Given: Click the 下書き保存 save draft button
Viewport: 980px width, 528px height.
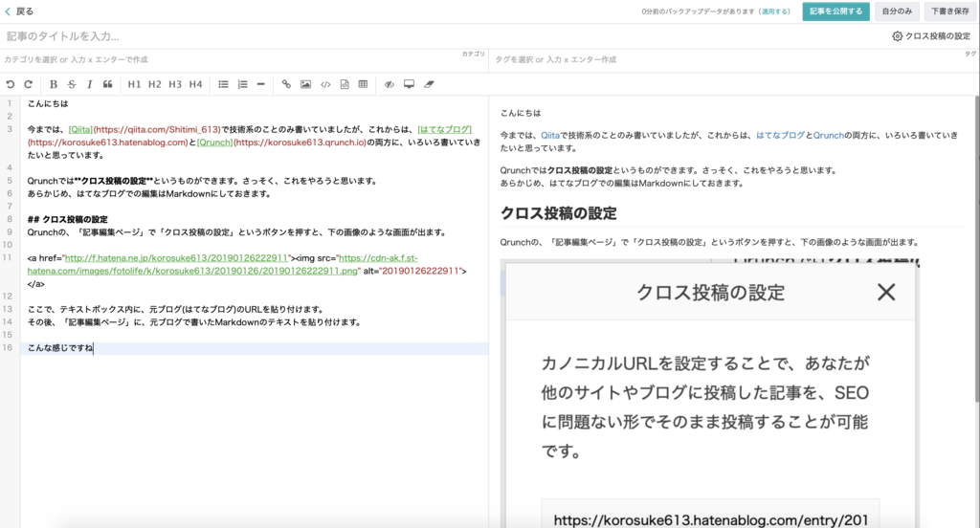Looking at the screenshot, I should coord(950,11).
